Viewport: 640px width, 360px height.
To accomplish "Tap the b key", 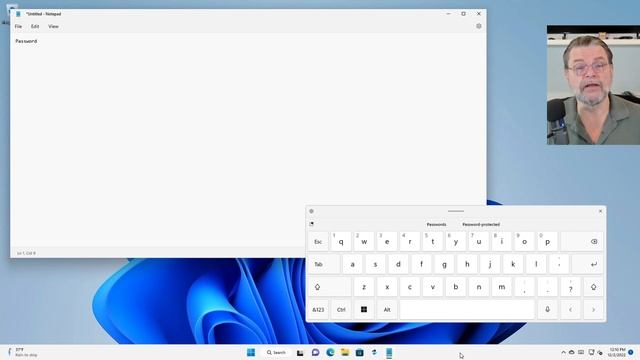I will pyautogui.click(x=456, y=287).
